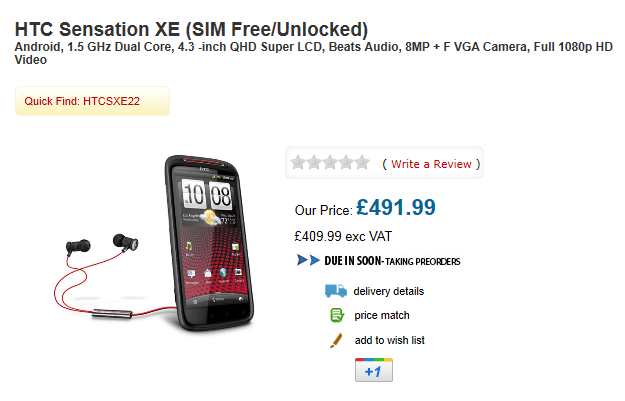This screenshot has width=625, height=401.
Task: Rate product with the third star
Action: 330,163
